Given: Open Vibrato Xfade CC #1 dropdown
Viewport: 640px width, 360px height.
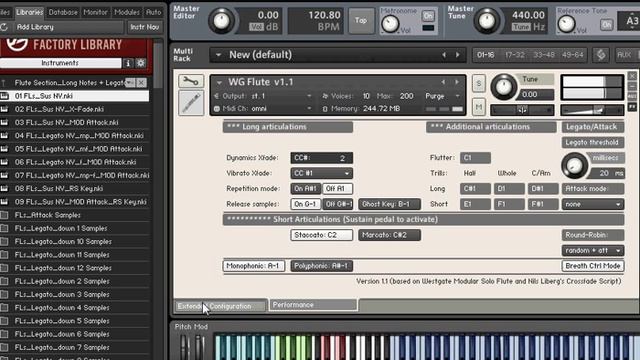Looking at the screenshot, I should (322, 173).
